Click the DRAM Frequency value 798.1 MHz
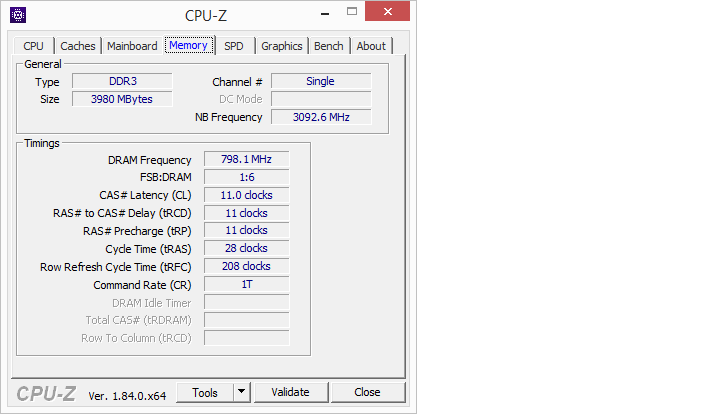The image size is (711, 414). [247, 159]
